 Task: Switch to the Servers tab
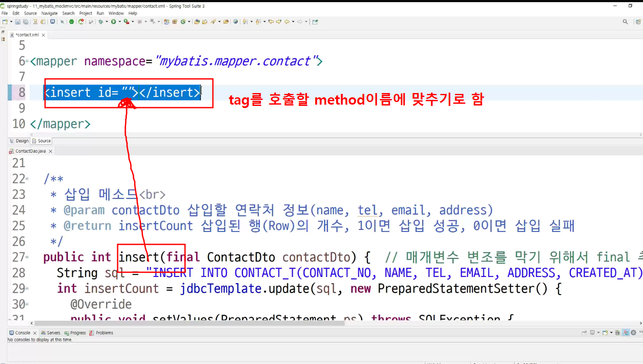pyautogui.click(x=51, y=333)
